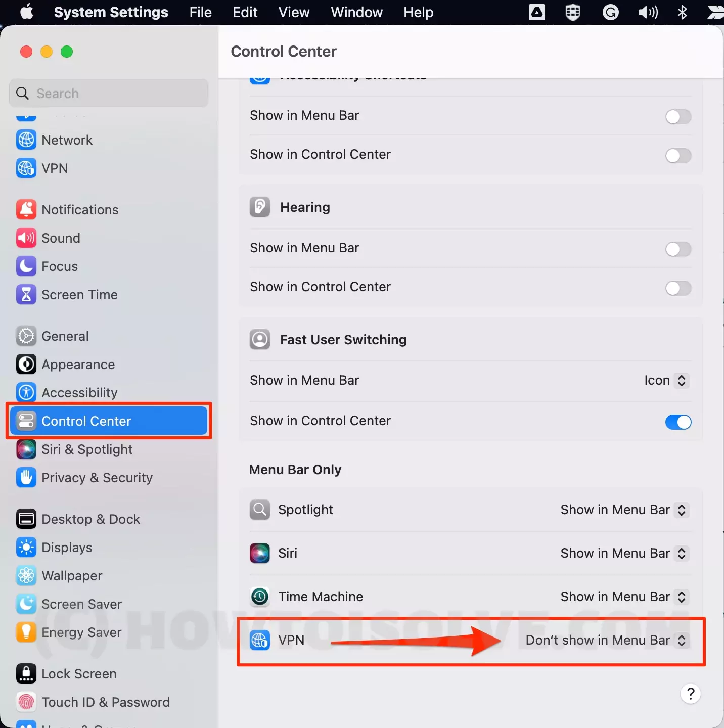Open Touch ID & Password settings icon
This screenshot has height=728, width=724.
(x=26, y=702)
